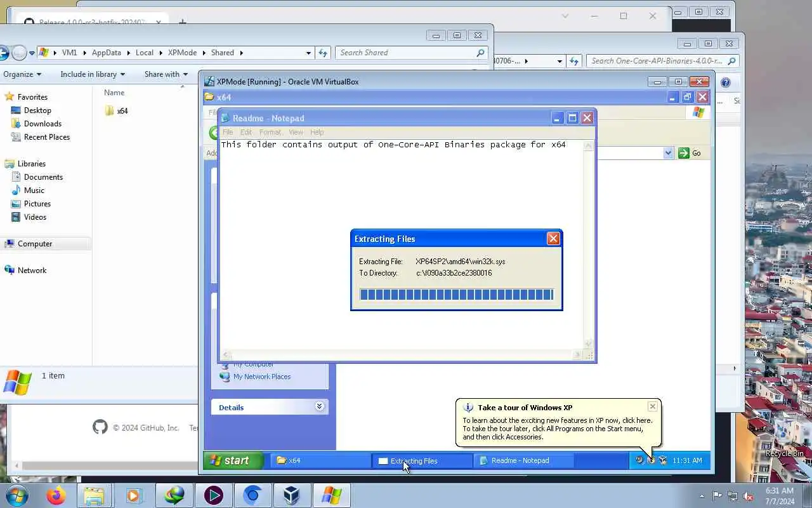
Task: Close the Windows XP tour balloon
Action: click(652, 406)
